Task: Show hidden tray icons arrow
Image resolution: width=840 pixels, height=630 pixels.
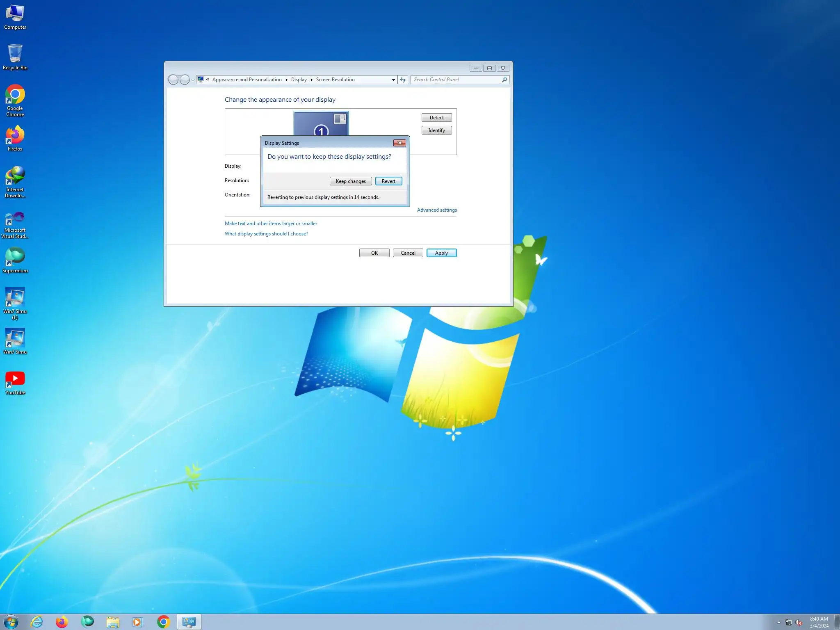Action: click(x=778, y=622)
